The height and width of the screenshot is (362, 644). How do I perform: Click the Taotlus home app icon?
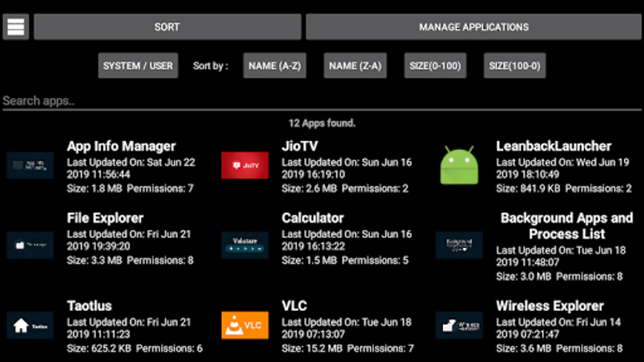(x=30, y=325)
